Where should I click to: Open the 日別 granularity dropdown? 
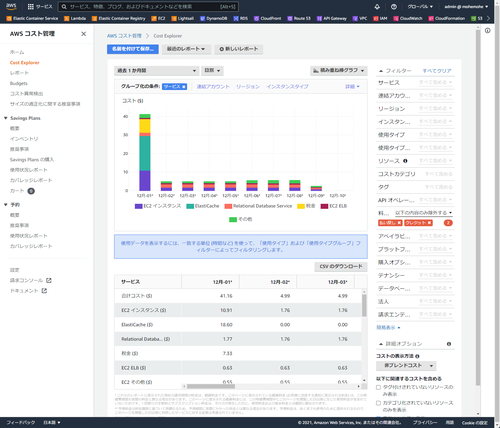(x=212, y=71)
